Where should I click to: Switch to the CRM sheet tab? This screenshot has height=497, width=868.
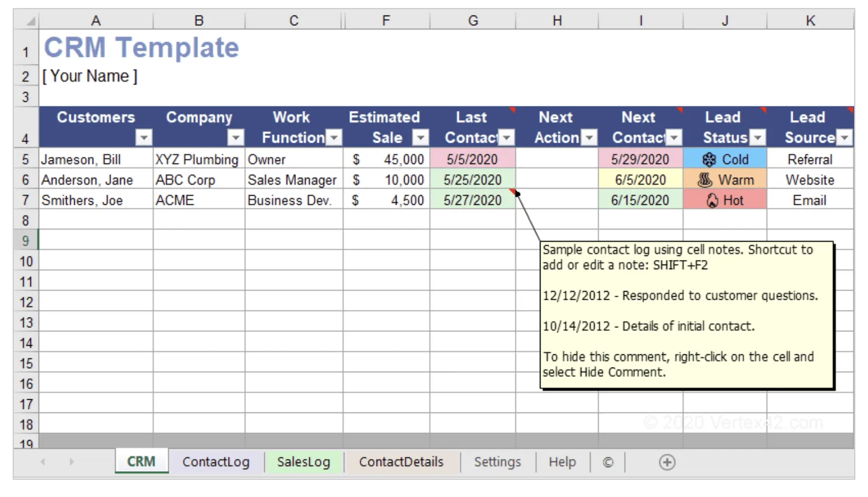(x=141, y=461)
